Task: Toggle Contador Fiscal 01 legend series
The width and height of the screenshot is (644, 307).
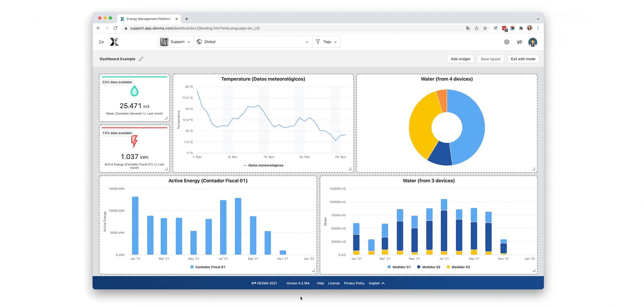Action: tap(208, 267)
